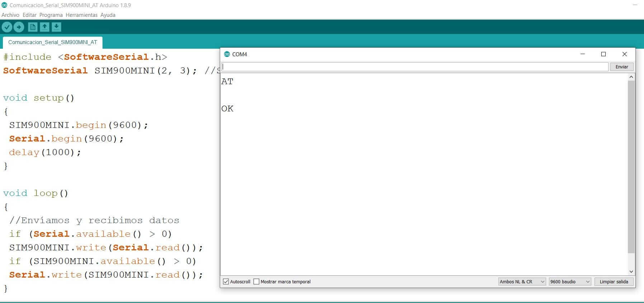
Task: Open the Herramientas menu
Action: click(x=81, y=15)
